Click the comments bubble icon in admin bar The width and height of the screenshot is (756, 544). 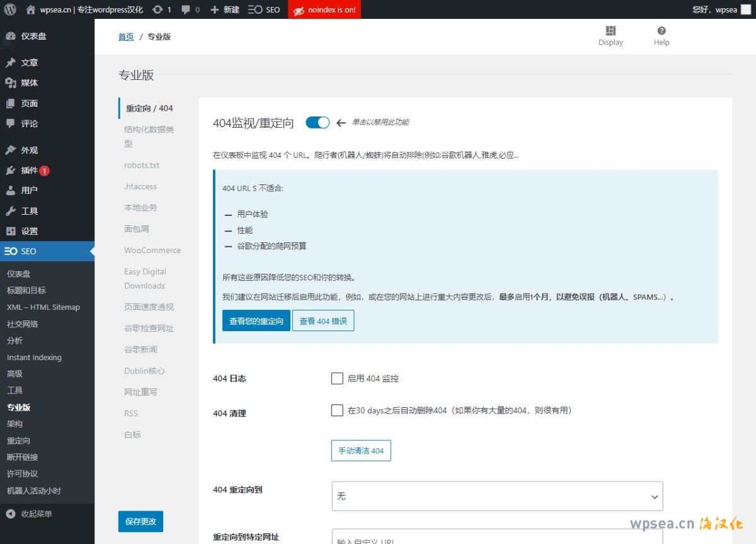tap(186, 9)
